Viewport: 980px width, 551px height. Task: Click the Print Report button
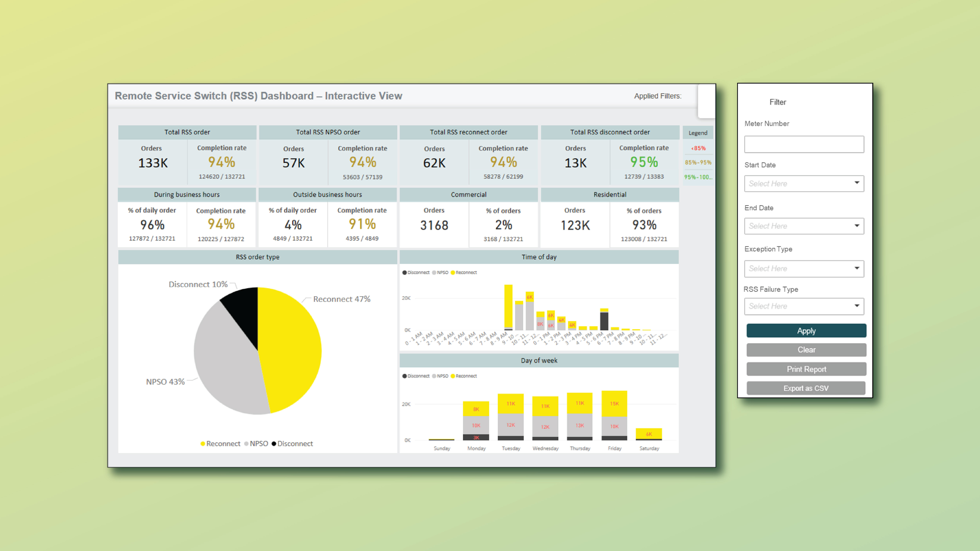pyautogui.click(x=806, y=369)
